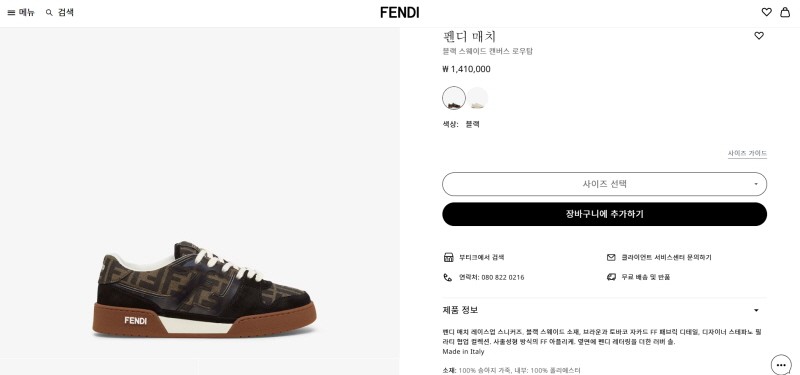Open wishlist heart icon in header
Viewport: 800px width, 375px height.
[766, 12]
